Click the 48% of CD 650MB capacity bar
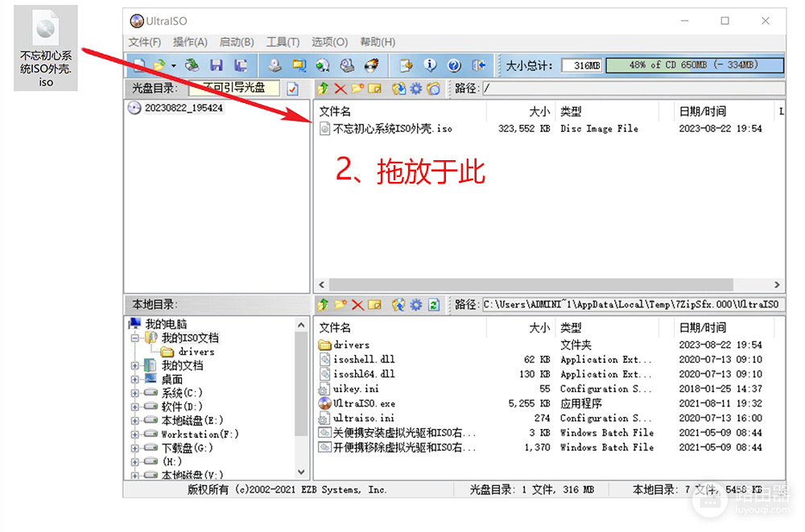 695,65
